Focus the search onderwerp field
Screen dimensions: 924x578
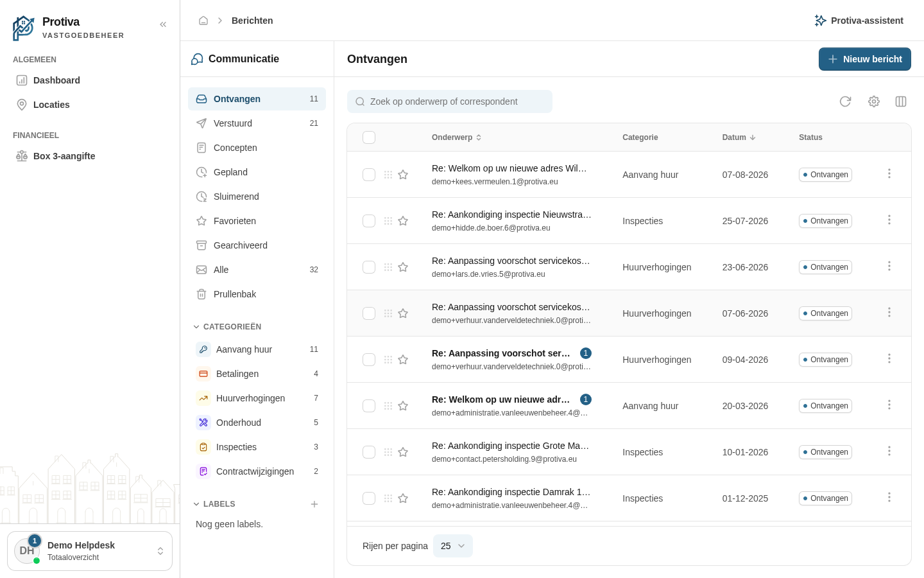[x=450, y=101]
